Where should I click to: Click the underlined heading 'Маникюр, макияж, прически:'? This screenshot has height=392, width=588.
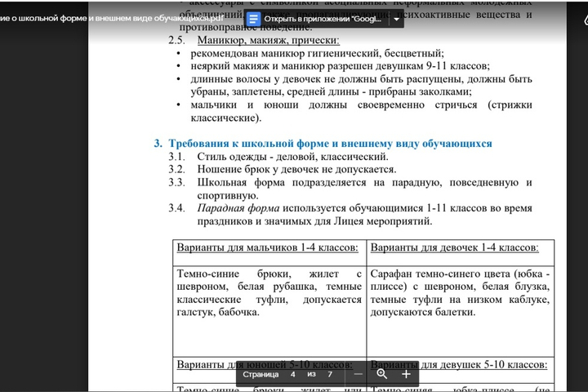tap(268, 40)
